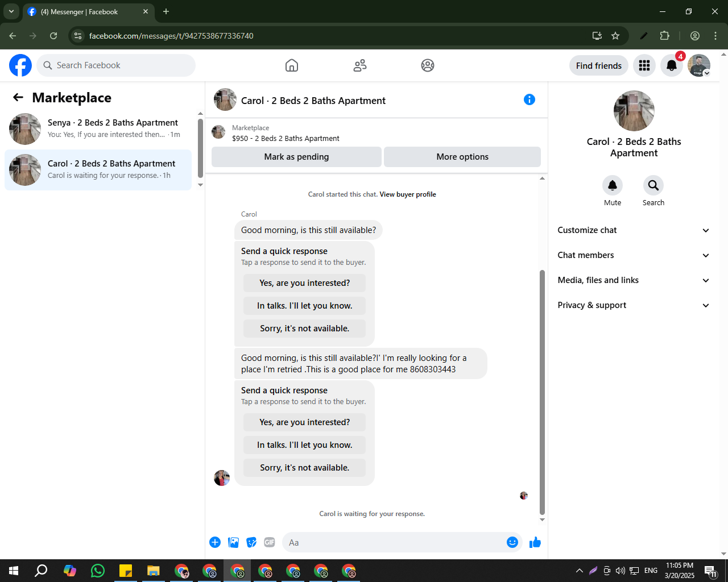This screenshot has height=582, width=728.
Task: Click the browser address bar URL
Action: tap(171, 36)
